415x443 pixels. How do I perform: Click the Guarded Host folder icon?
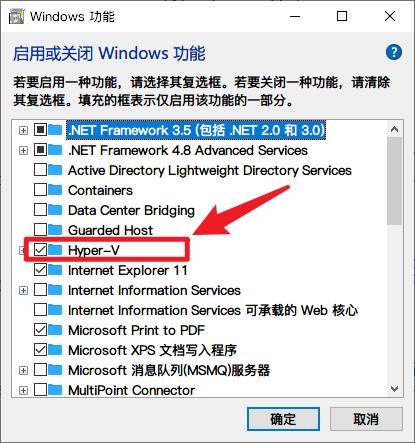(55, 230)
